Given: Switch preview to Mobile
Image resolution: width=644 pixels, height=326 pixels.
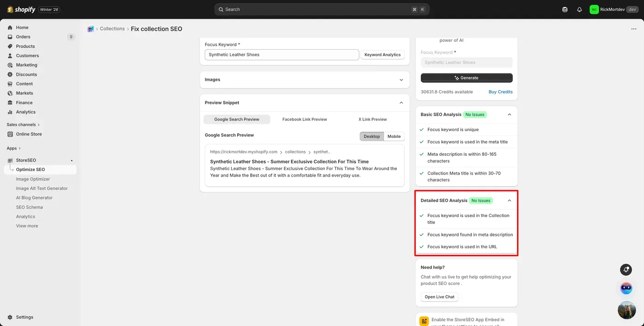Looking at the screenshot, I should 394,136.
